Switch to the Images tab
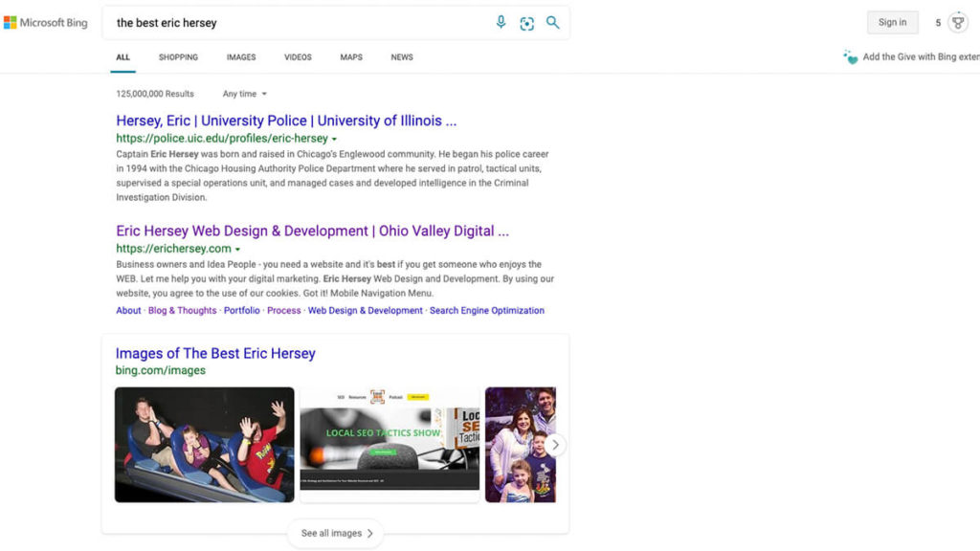The image size is (980, 551). (x=241, y=57)
